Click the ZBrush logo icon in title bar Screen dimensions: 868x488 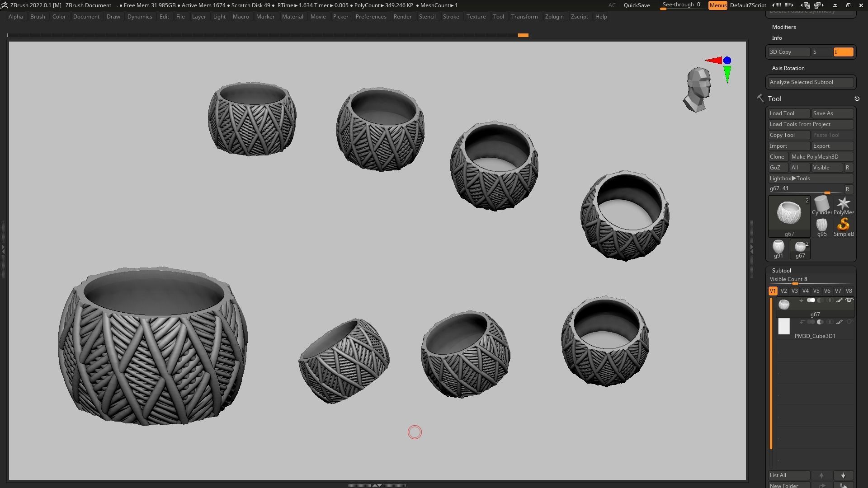coord(4,5)
